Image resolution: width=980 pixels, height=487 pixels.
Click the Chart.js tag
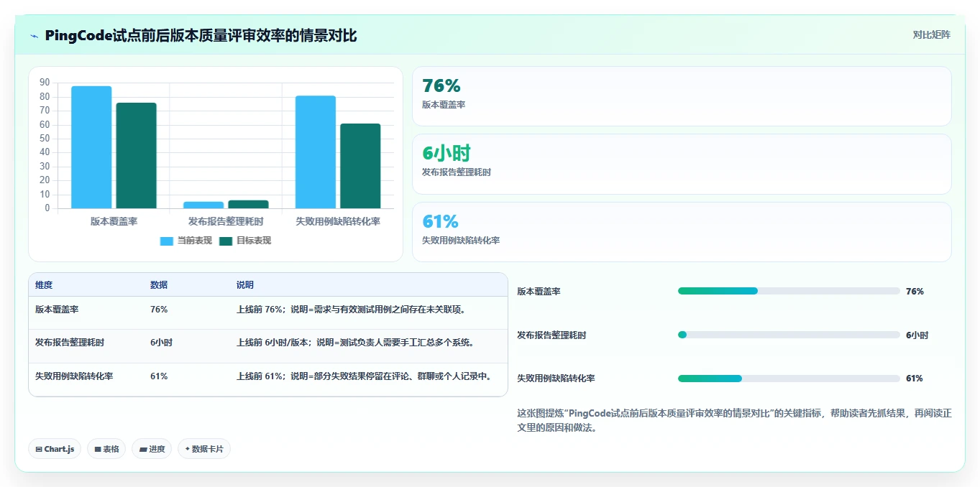pyautogui.click(x=55, y=449)
